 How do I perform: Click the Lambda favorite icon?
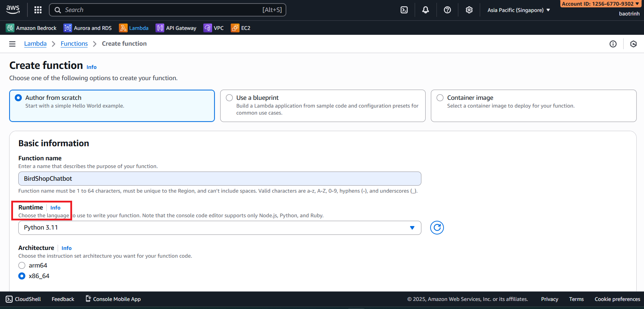[x=123, y=28]
